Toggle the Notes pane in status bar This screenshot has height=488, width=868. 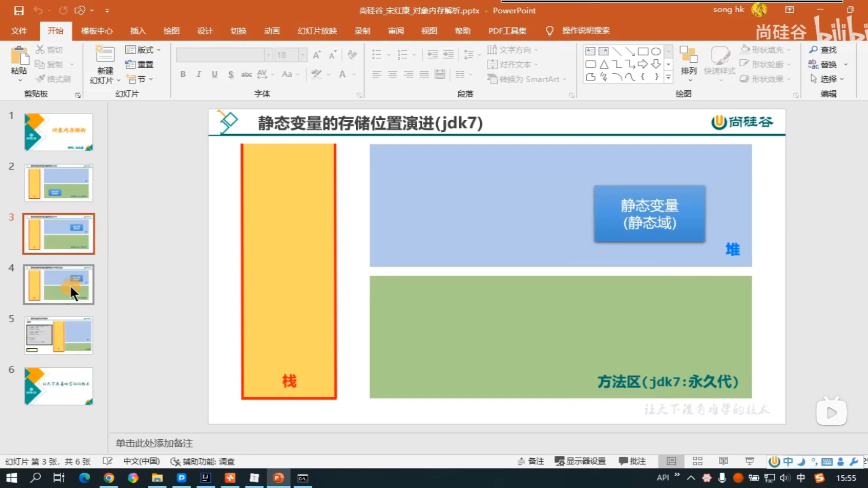click(x=531, y=461)
